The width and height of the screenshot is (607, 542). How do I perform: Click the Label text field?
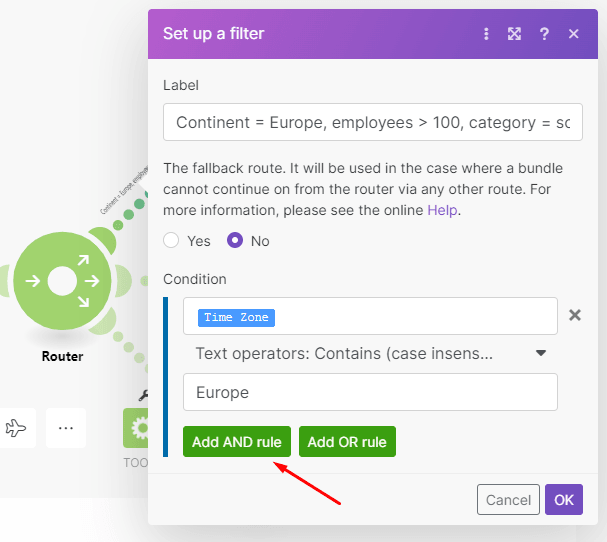tap(370, 122)
